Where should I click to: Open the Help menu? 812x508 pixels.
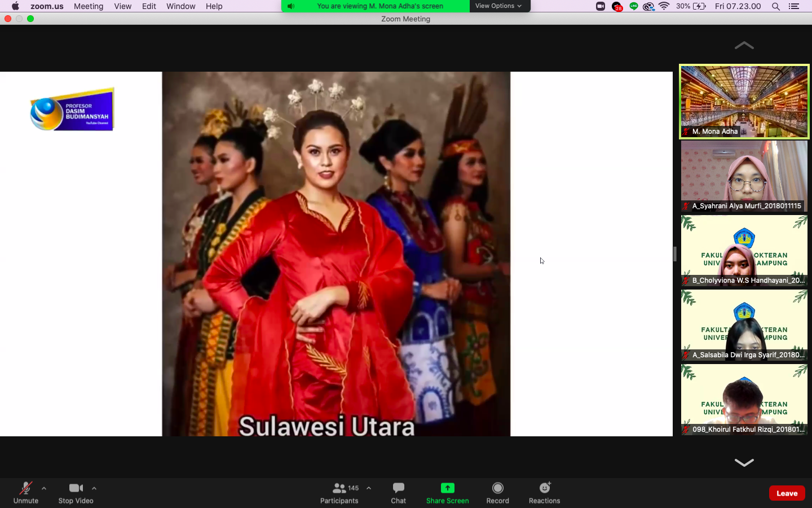[214, 6]
